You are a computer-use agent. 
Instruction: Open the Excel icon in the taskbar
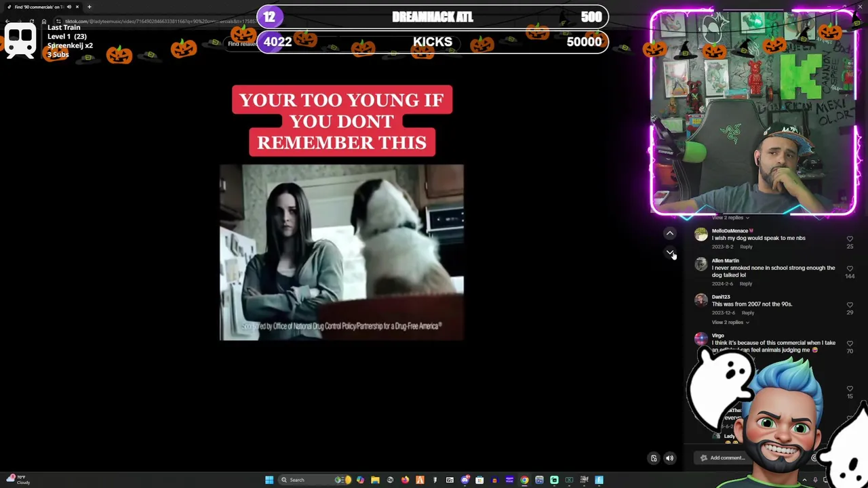[x=569, y=480]
